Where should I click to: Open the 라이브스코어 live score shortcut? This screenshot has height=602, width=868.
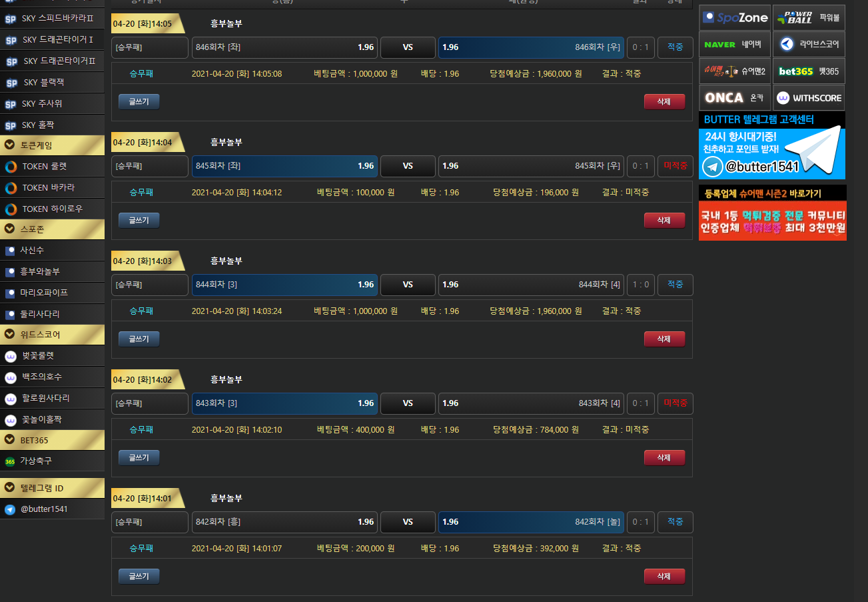point(809,45)
